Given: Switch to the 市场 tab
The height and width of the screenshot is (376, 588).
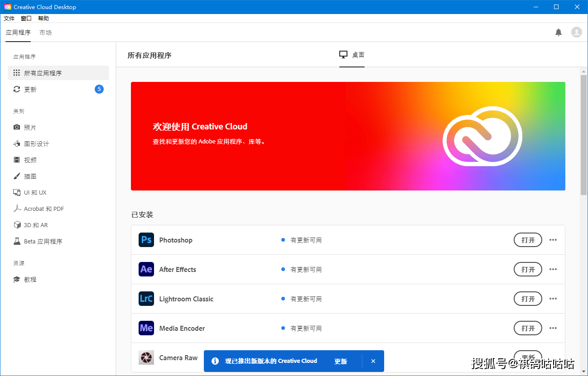Looking at the screenshot, I should pyautogui.click(x=45, y=32).
